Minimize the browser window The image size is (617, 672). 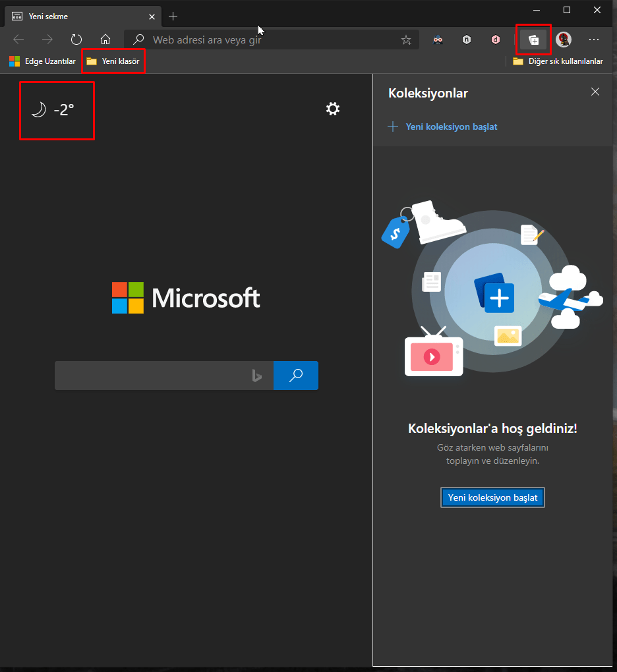pyautogui.click(x=537, y=10)
